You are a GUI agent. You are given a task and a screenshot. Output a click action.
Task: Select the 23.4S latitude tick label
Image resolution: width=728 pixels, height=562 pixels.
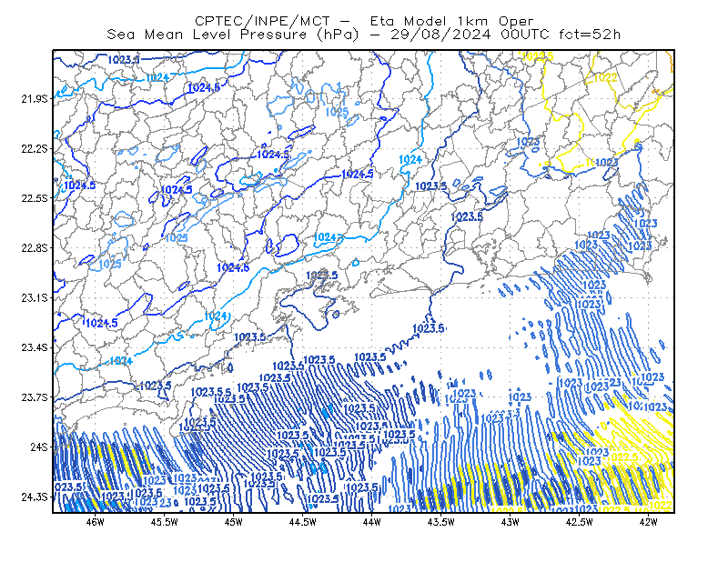pyautogui.click(x=35, y=347)
